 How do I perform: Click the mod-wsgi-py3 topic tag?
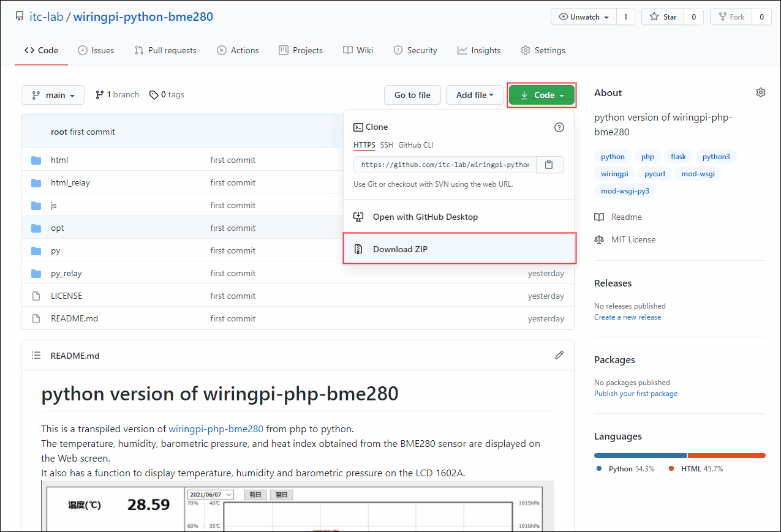(x=625, y=191)
